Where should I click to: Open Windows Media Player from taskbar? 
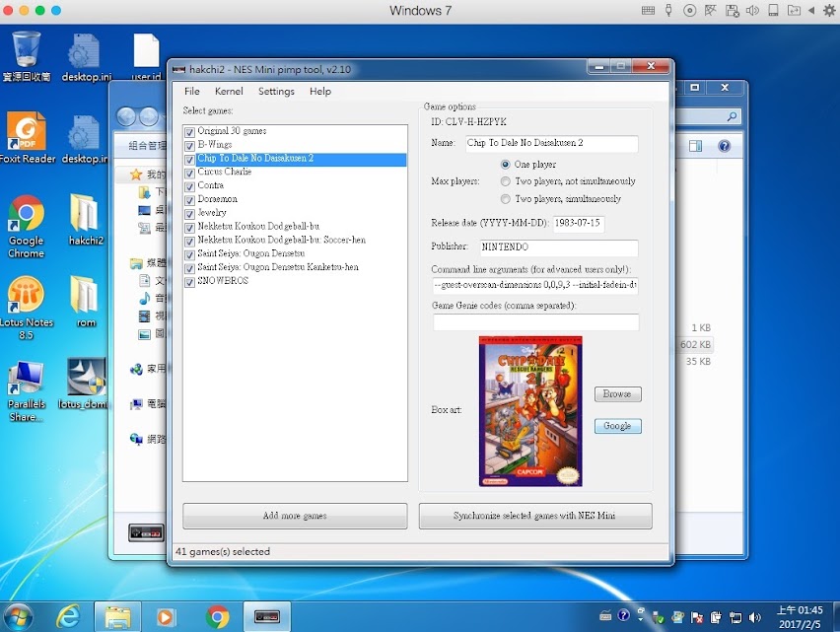(x=166, y=617)
